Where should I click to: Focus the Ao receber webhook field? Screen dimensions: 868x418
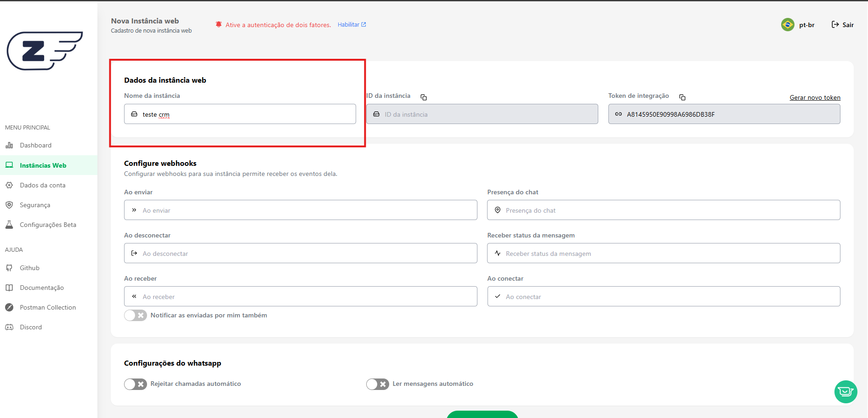point(301,296)
